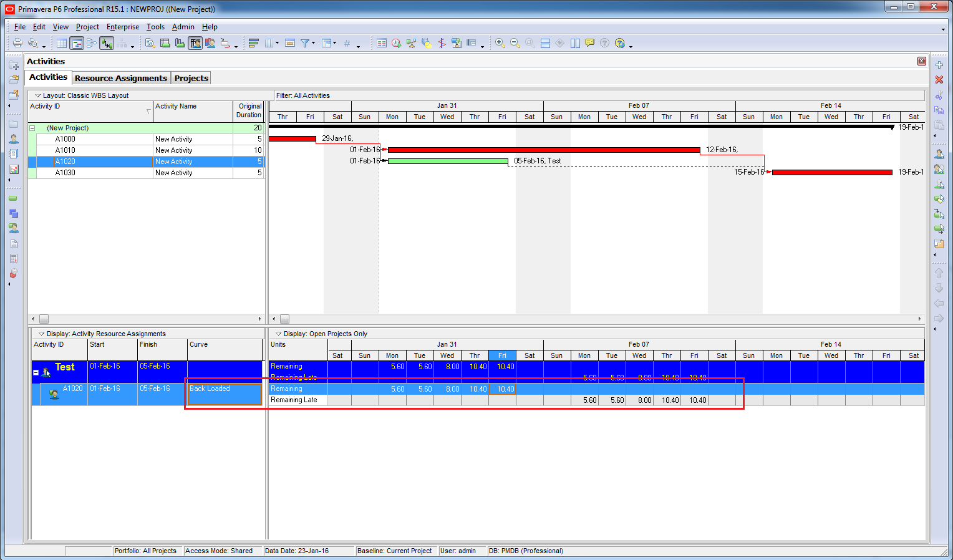
Task: Switch to the Resource Assignments tab
Action: tap(120, 78)
